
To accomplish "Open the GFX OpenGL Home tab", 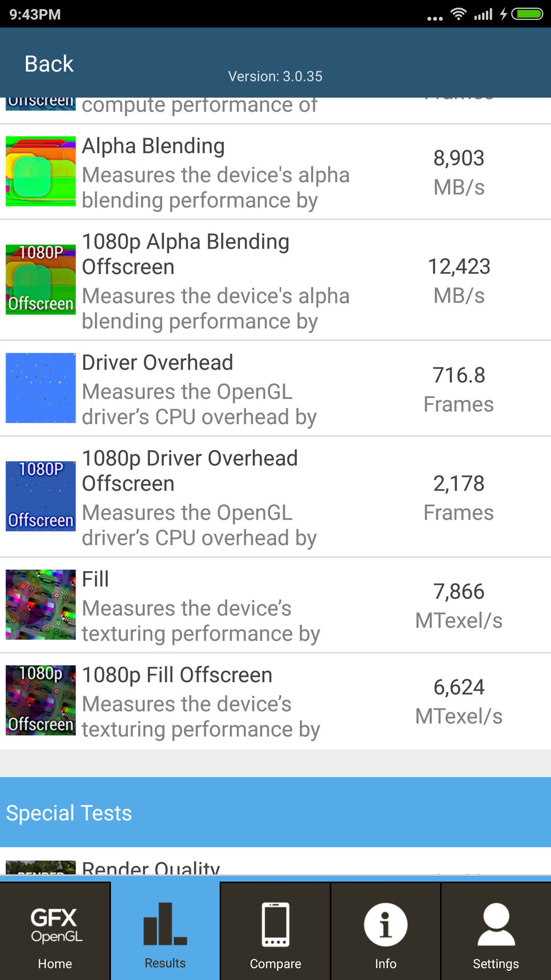I will [x=55, y=932].
